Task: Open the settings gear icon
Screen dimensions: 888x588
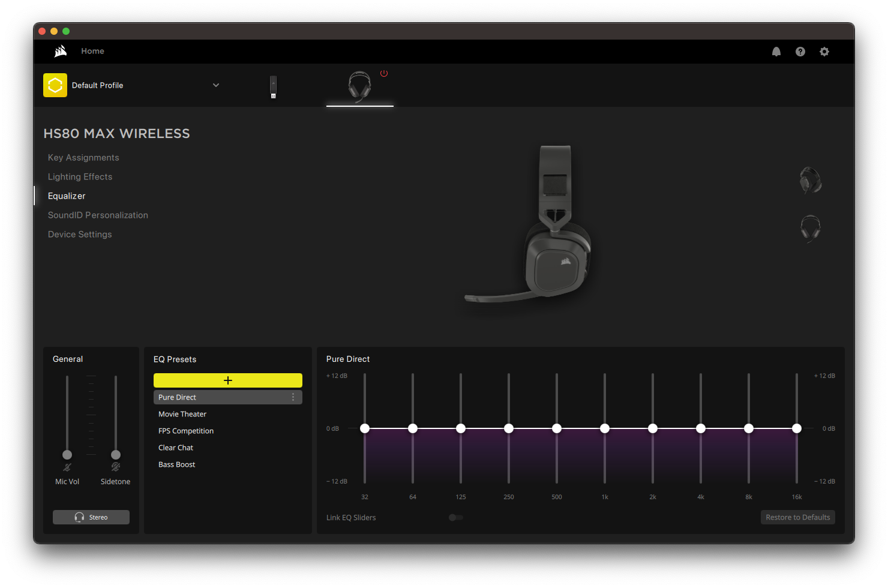Action: tap(824, 52)
